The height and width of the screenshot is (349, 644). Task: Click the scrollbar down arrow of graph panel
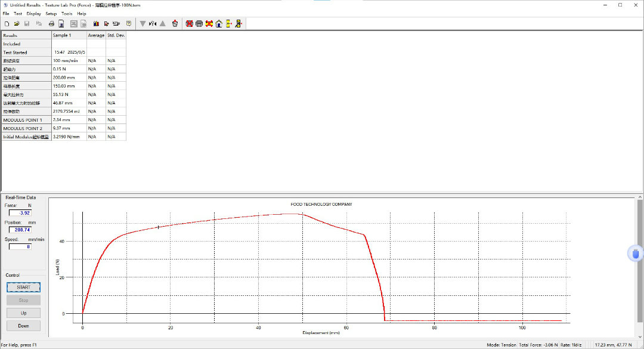point(640,336)
